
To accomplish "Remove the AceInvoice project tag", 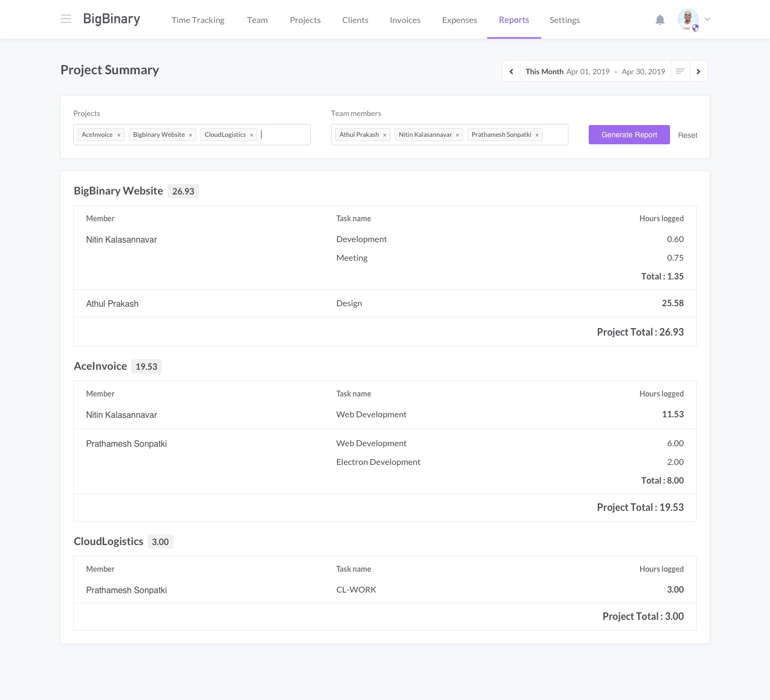I will (x=119, y=135).
